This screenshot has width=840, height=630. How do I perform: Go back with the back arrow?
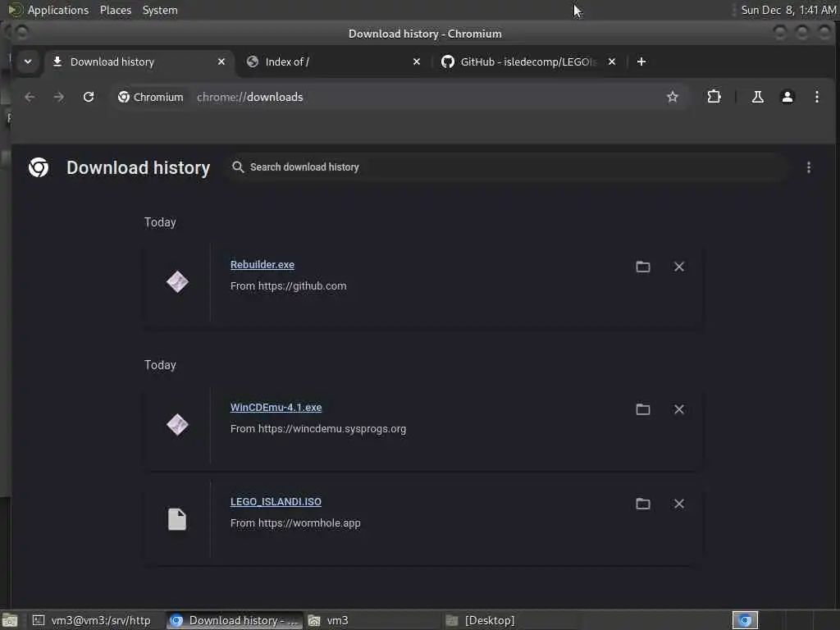click(x=30, y=97)
